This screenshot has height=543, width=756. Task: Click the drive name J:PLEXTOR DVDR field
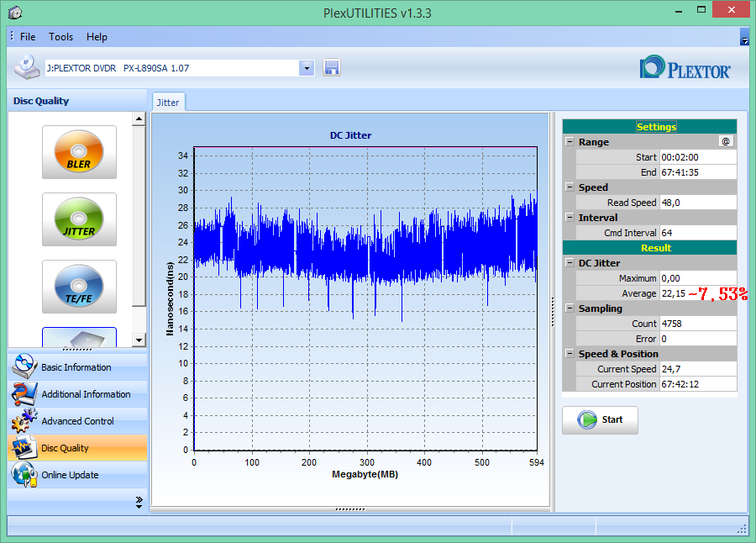(172, 68)
